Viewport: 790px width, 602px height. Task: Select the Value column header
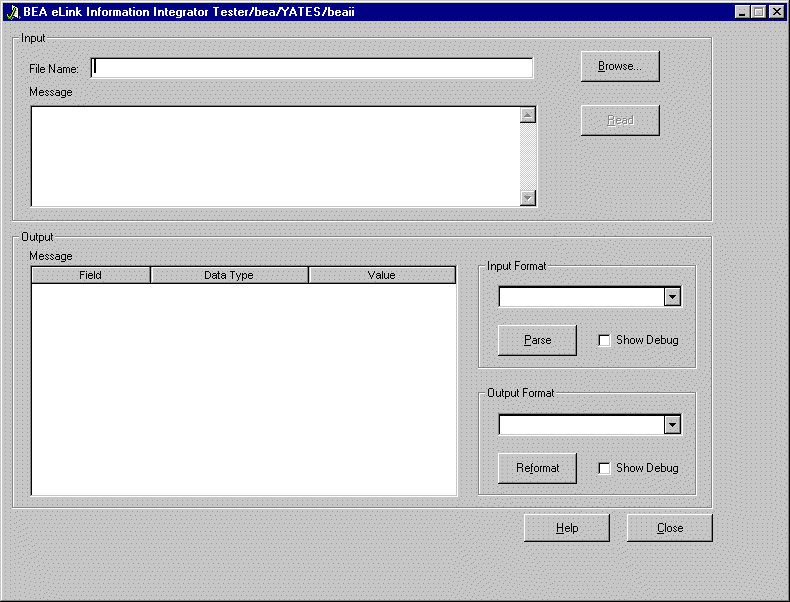[x=382, y=275]
